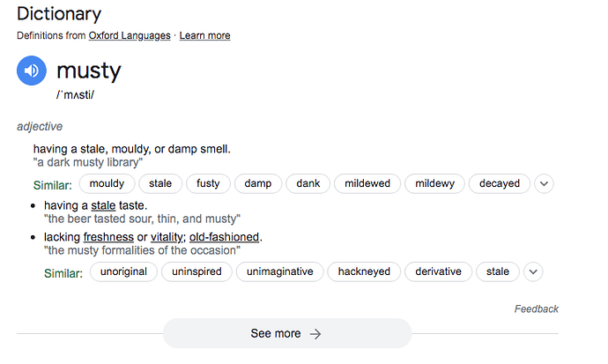Select the fusty synonym chip
This screenshot has width=608, height=364.
pyautogui.click(x=208, y=183)
